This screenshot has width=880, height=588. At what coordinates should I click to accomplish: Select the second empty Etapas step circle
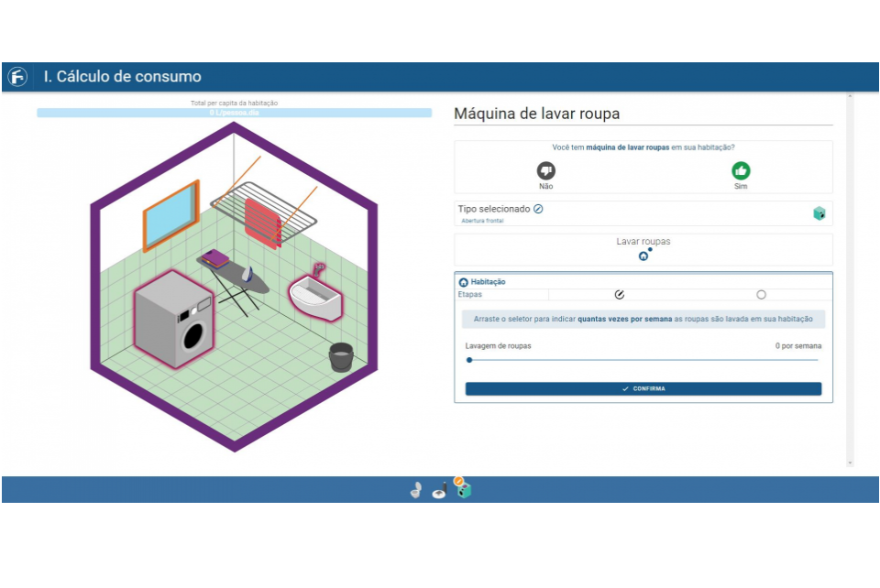click(761, 295)
